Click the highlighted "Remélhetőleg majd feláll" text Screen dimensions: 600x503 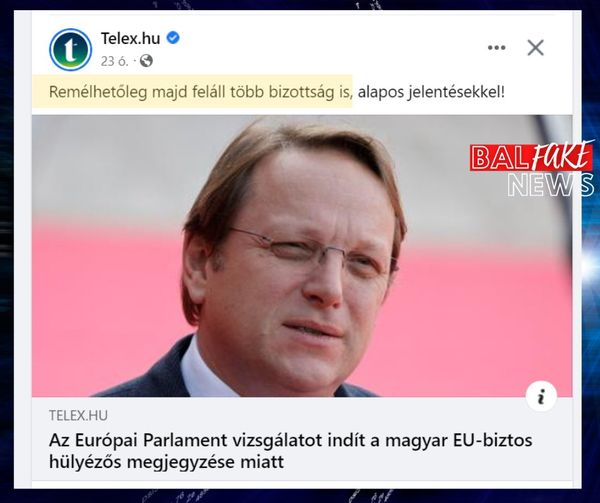coord(123,92)
